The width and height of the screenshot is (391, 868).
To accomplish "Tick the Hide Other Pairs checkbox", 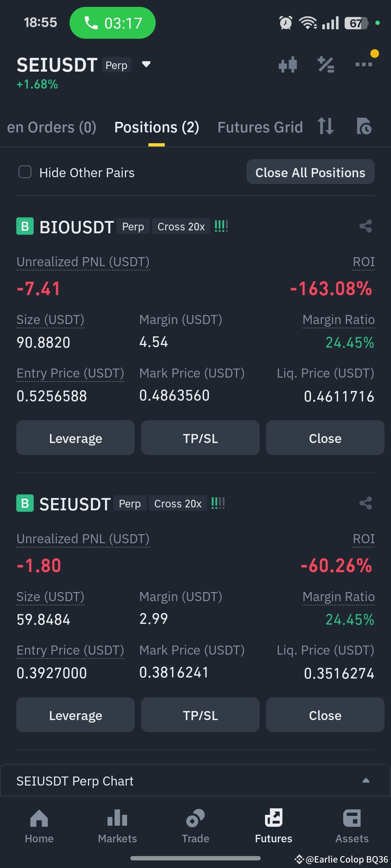I will coord(25,172).
